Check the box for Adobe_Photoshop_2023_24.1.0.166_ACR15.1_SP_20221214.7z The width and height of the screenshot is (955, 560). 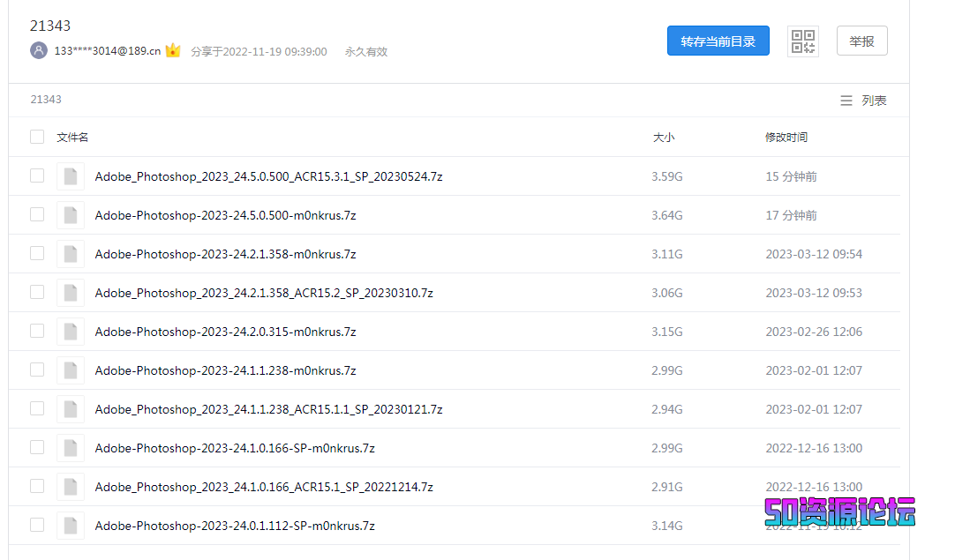point(37,486)
